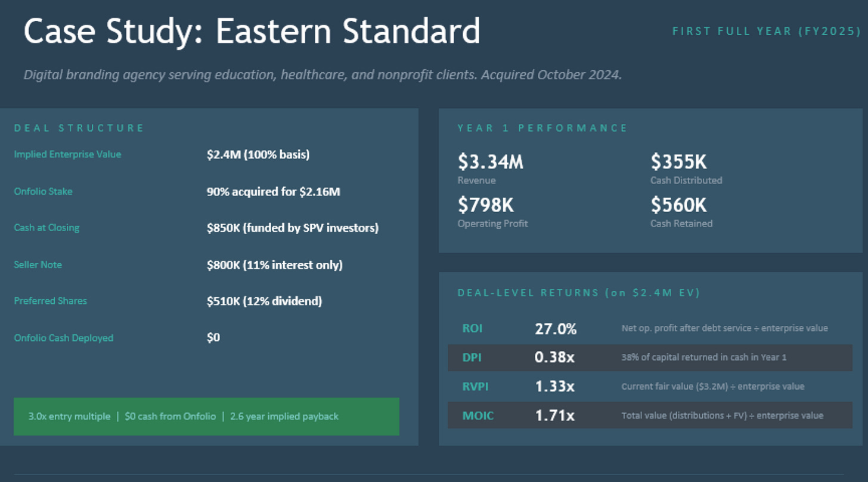This screenshot has width=868, height=482.
Task: Select '$800K (11% interest only)'
Action: [275, 265]
